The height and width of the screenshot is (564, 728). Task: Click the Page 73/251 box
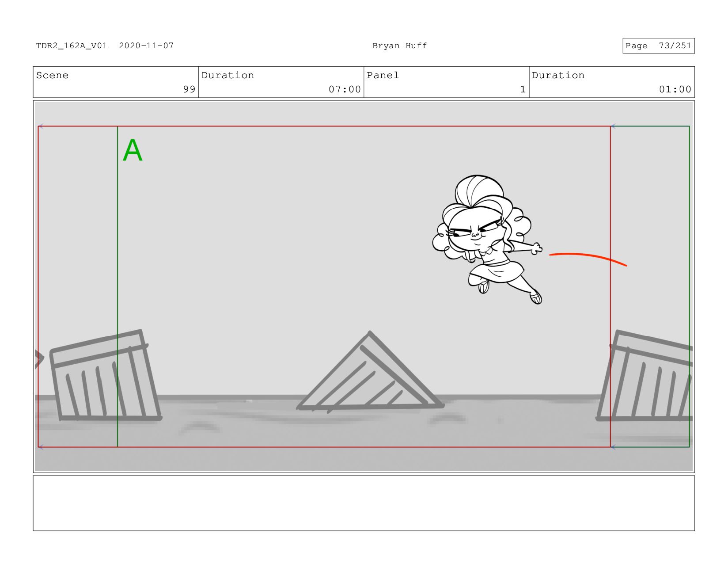pyautogui.click(x=658, y=46)
